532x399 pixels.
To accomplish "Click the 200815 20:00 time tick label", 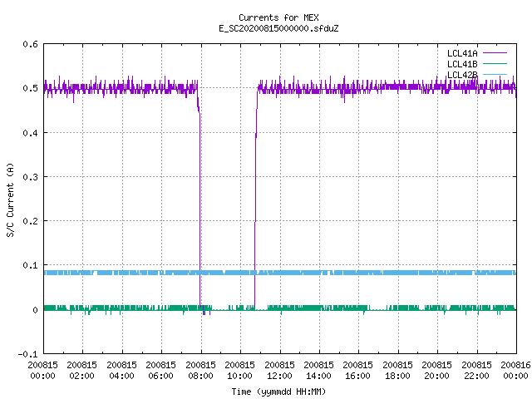I will pos(436,370).
